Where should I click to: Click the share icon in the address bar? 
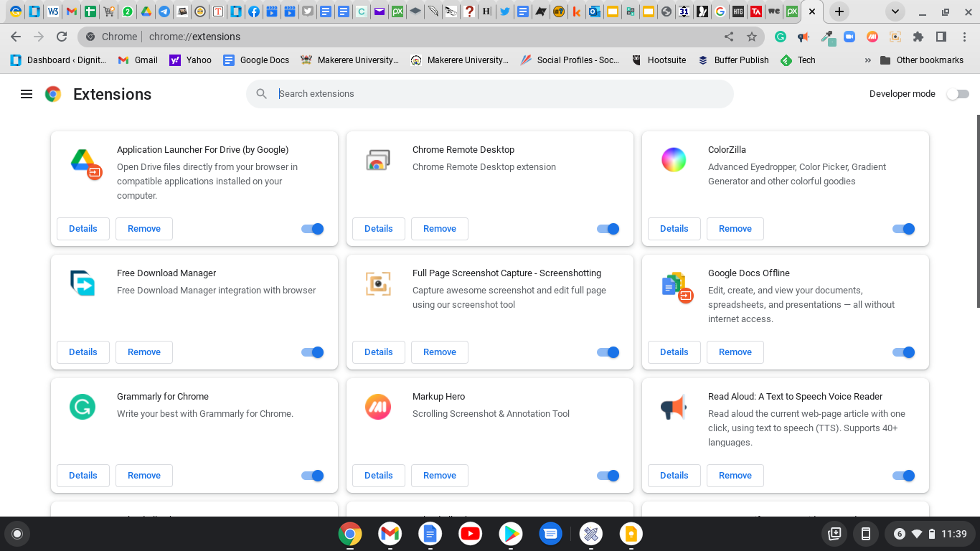coord(729,37)
